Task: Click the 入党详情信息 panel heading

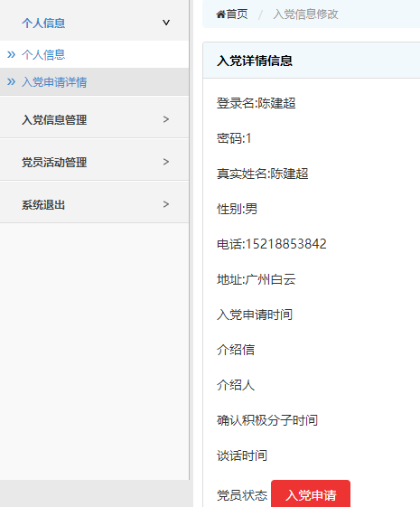Action: 255,61
